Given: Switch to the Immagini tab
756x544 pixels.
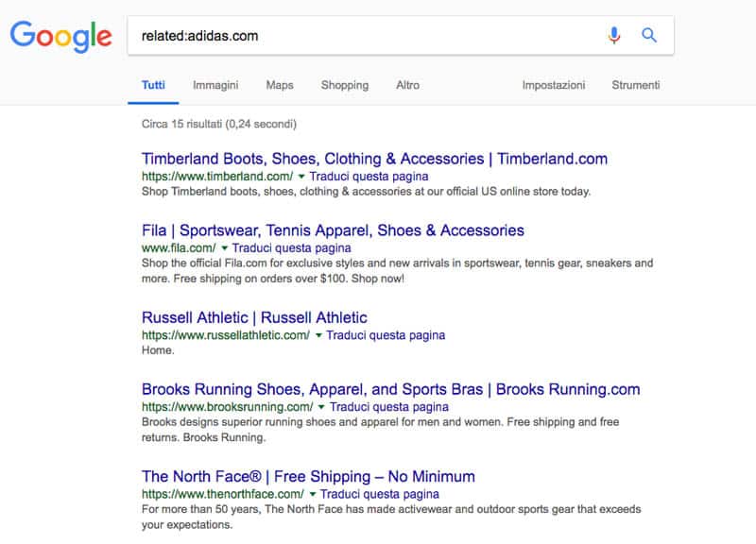Looking at the screenshot, I should [215, 85].
